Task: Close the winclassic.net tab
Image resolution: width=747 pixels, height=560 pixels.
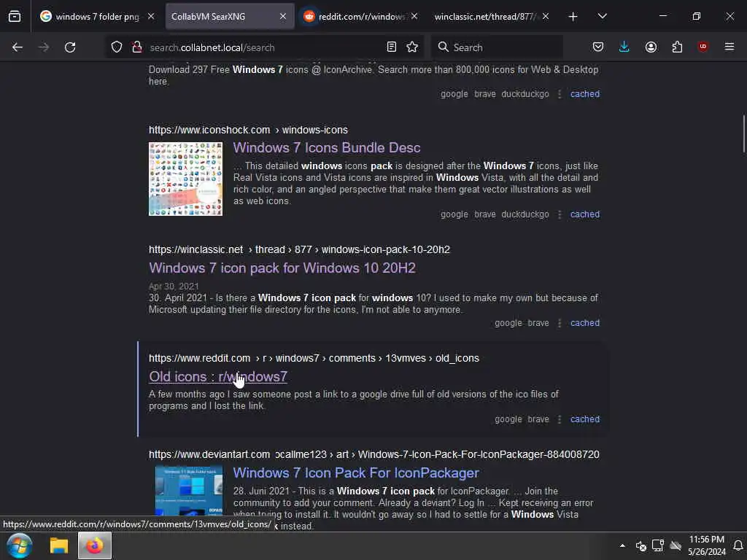Action: point(546,16)
